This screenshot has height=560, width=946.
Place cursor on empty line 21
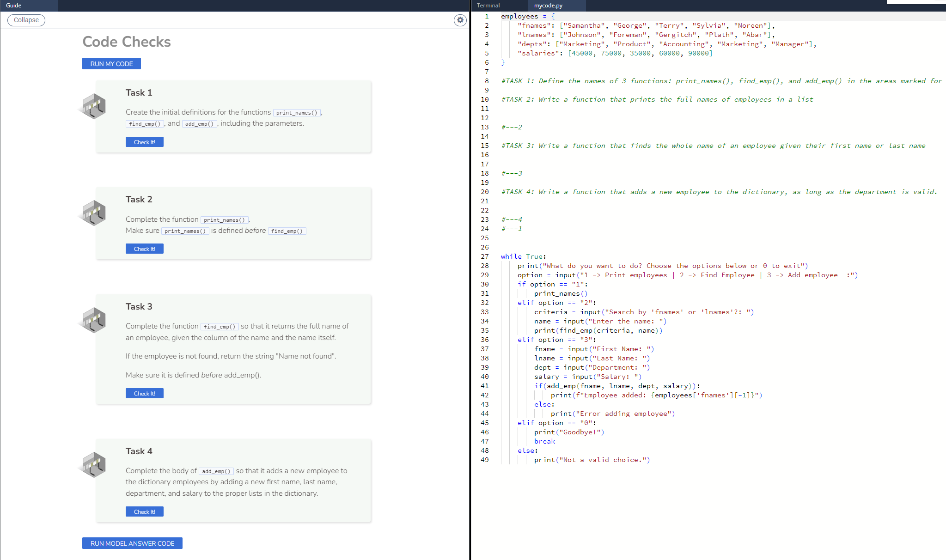721,201
